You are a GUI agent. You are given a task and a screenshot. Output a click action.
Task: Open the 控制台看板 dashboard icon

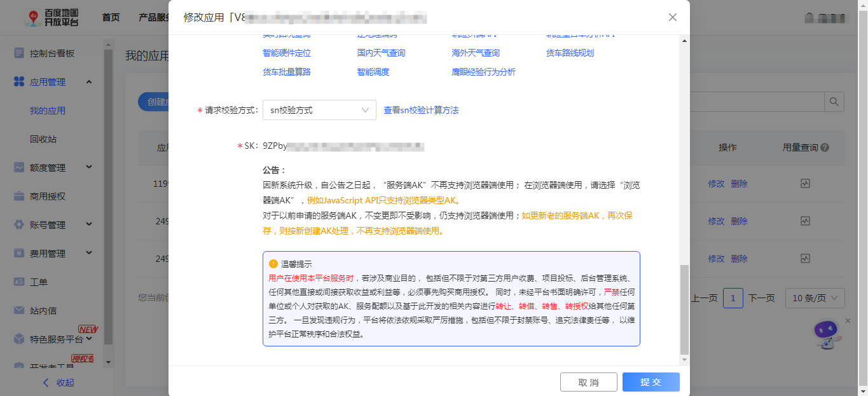click(19, 53)
